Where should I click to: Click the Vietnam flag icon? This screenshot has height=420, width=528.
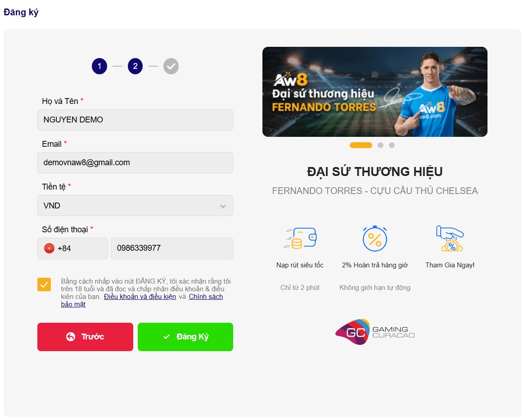(x=49, y=248)
